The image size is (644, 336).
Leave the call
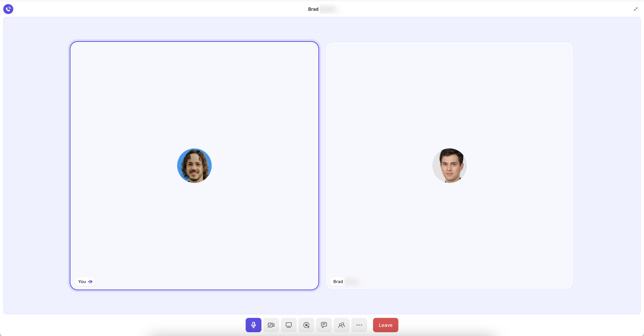385,325
